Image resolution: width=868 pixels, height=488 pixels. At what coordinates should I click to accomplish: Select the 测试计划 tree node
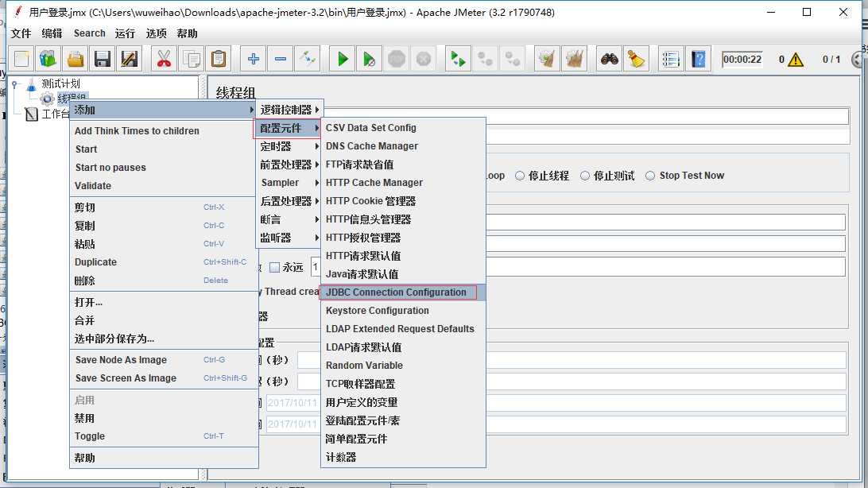click(x=60, y=83)
